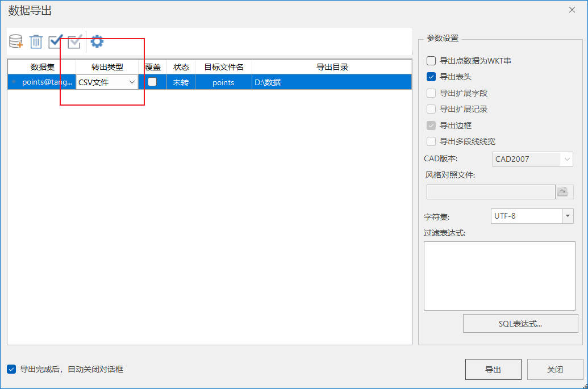Expand the UTF-8 charset dropdown

568,216
